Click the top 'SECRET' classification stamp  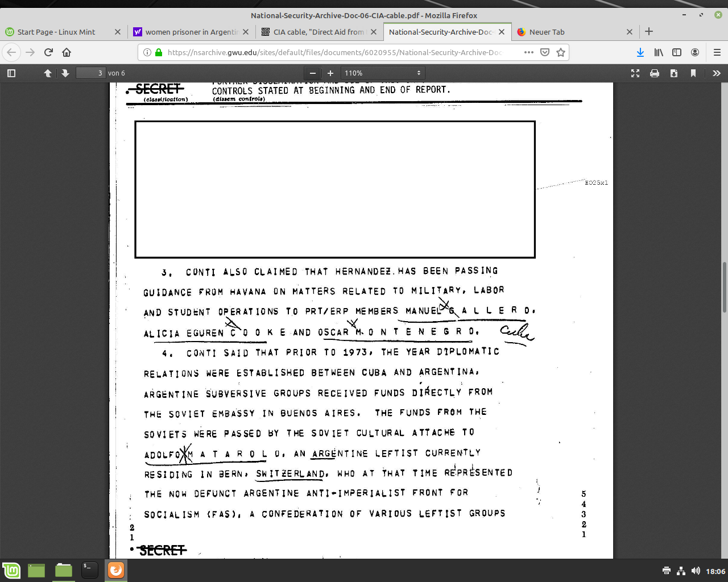click(x=159, y=89)
